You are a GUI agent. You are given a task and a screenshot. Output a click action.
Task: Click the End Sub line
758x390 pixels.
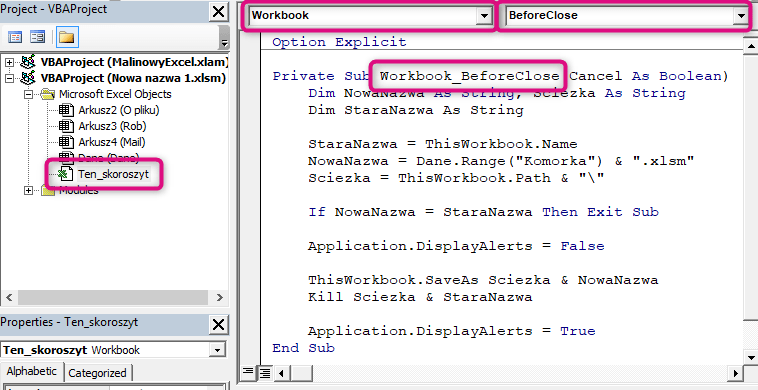coord(304,348)
